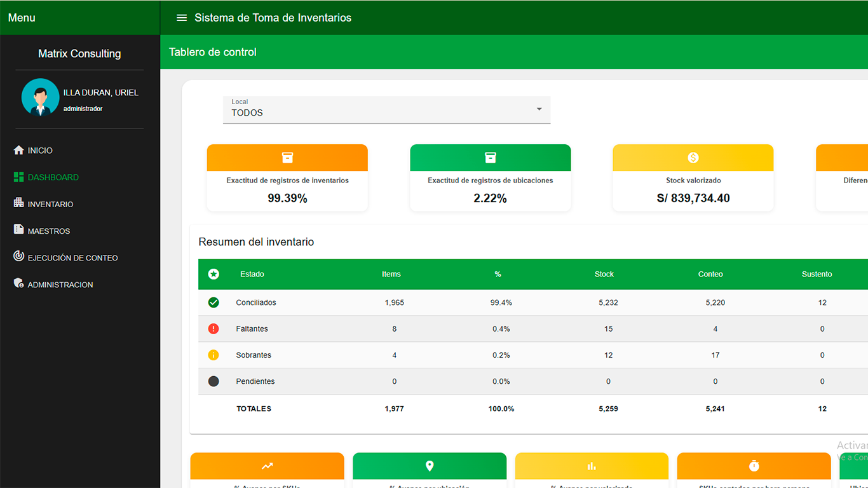Click the S/ 839,734.40 stock value
Viewport: 868px width, 488px height.
pyautogui.click(x=693, y=198)
